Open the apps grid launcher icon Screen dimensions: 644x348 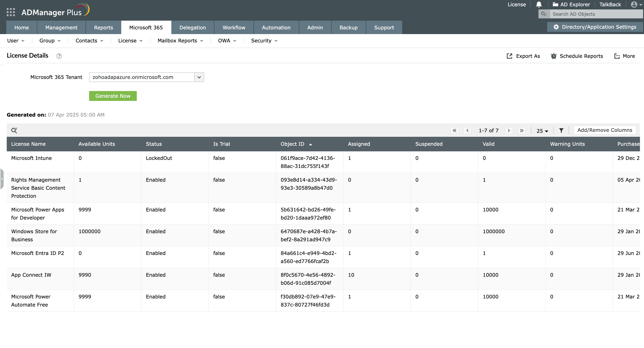point(11,12)
